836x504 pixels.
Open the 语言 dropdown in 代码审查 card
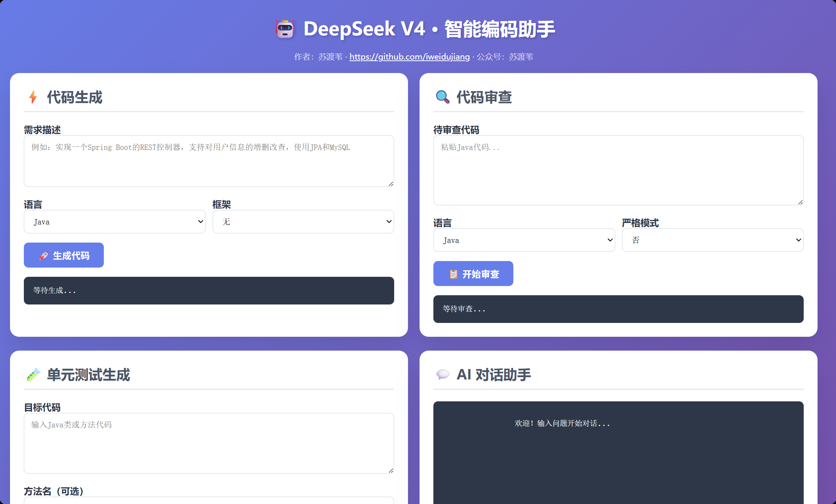coord(524,240)
